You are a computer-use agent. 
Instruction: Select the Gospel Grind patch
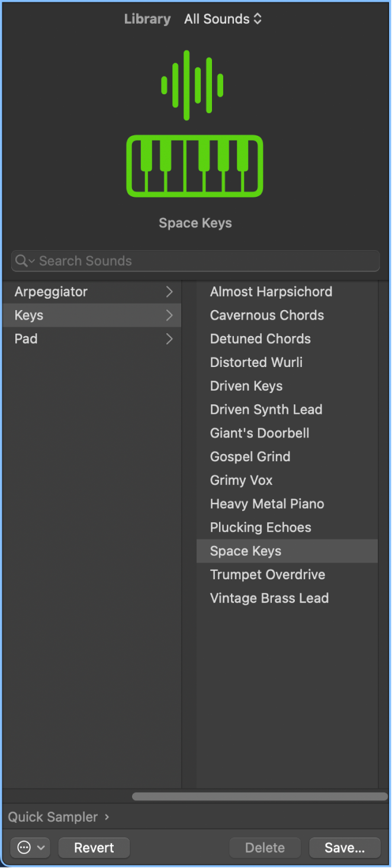tap(250, 457)
